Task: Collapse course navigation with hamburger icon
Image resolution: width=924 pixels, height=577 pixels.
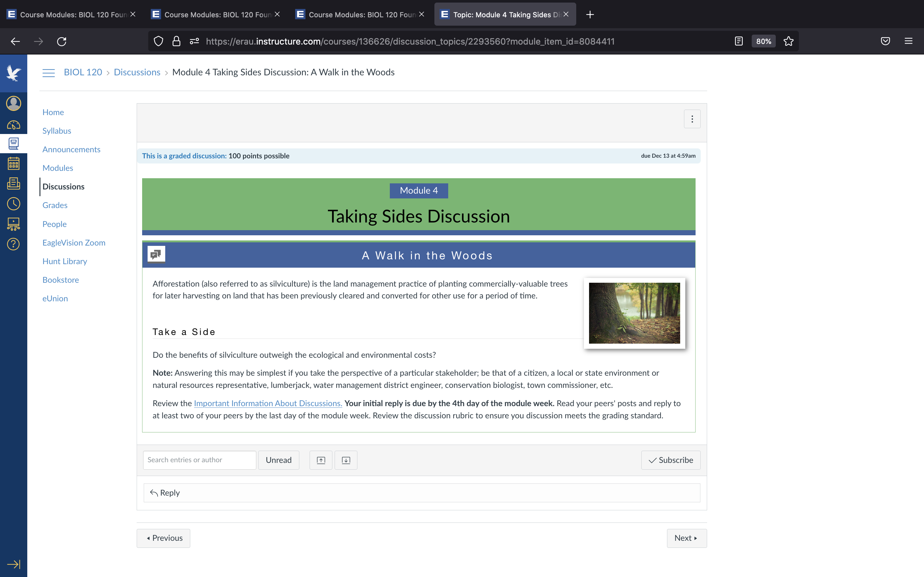Action: tap(48, 72)
